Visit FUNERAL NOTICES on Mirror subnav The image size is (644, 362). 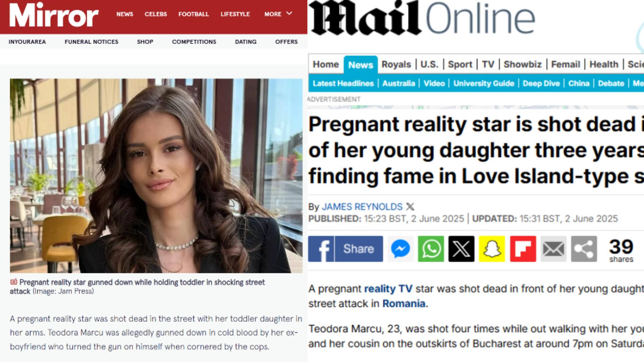(92, 42)
